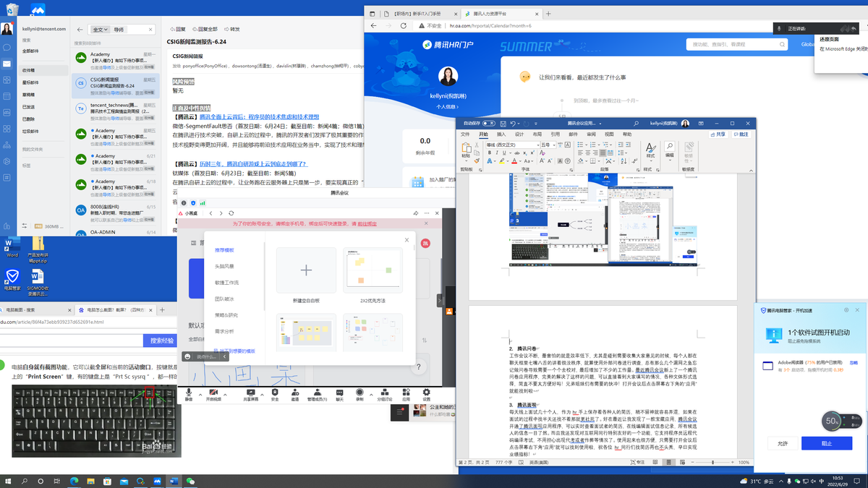Click Undo arrow in Word title bar
868x488 pixels.
(x=513, y=124)
